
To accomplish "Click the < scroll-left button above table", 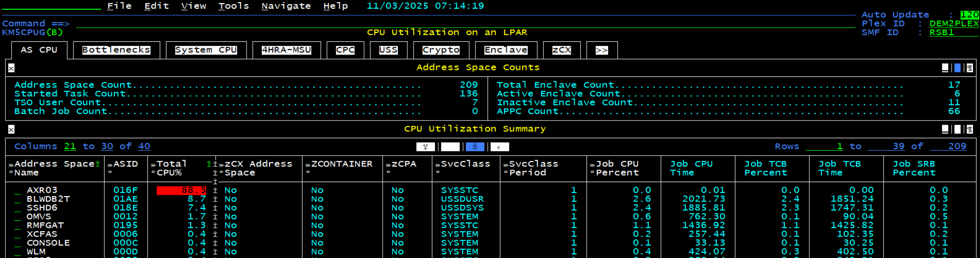I will coord(500,147).
